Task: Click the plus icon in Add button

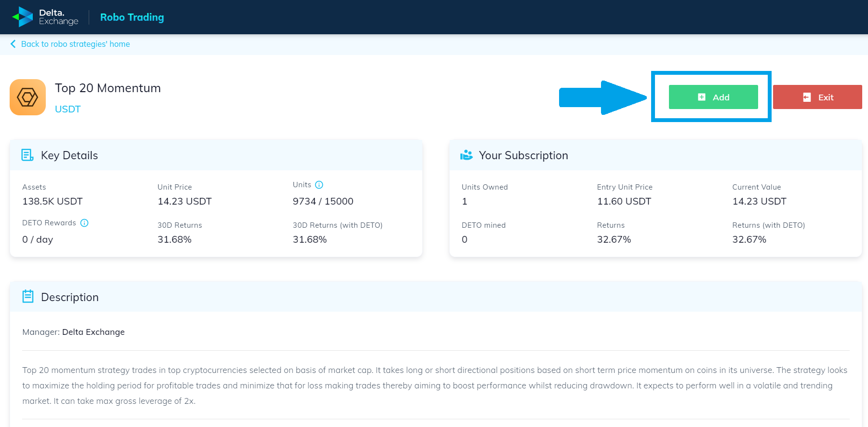Action: 702,97
